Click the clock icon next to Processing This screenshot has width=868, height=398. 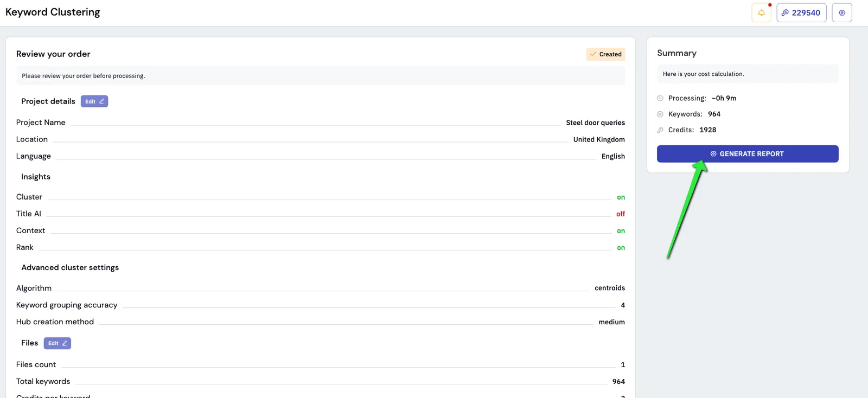[660, 98]
